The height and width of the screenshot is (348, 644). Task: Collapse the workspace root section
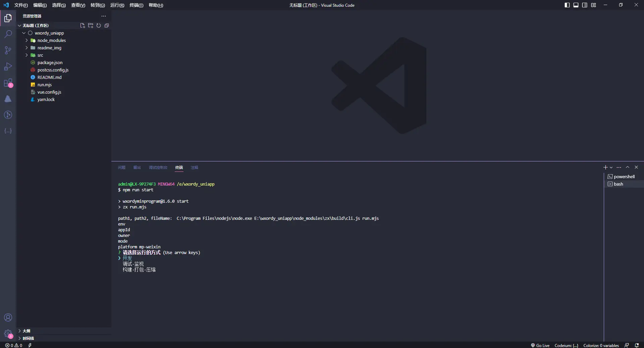click(19, 26)
